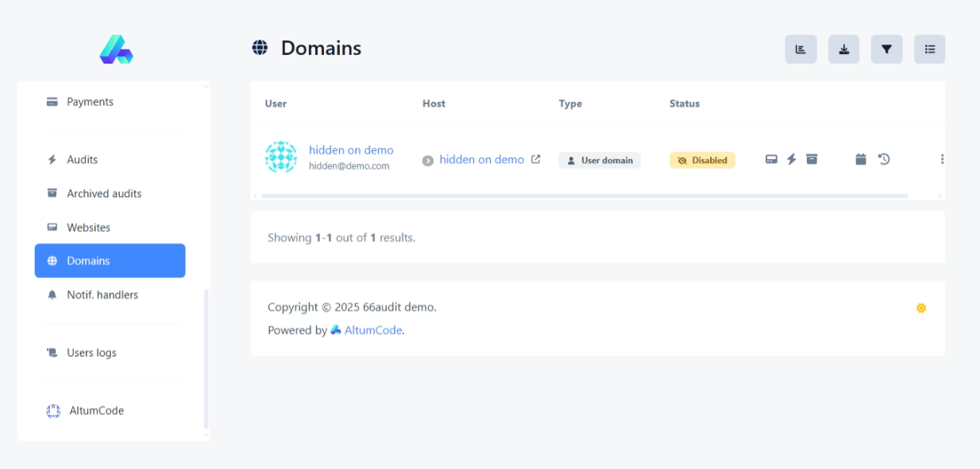The image size is (980, 469).
Task: Click the websites icon in domain row
Action: tap(771, 159)
